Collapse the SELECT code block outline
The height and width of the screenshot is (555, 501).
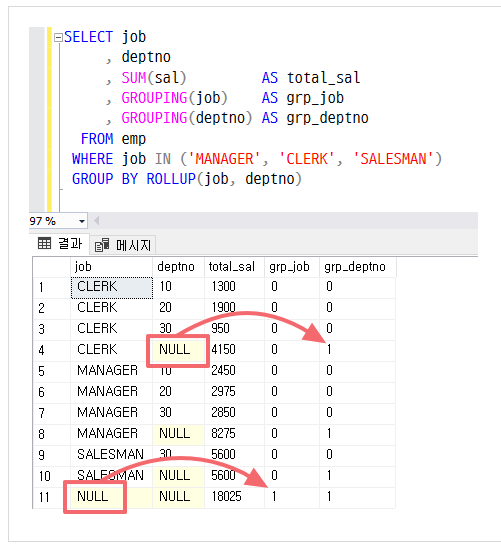[x=58, y=37]
